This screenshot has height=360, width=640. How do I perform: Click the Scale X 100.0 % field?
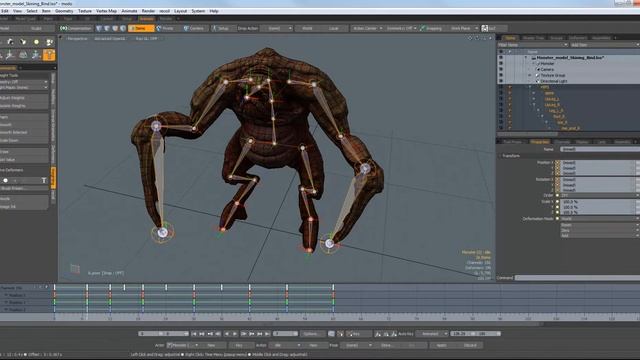(x=598, y=202)
